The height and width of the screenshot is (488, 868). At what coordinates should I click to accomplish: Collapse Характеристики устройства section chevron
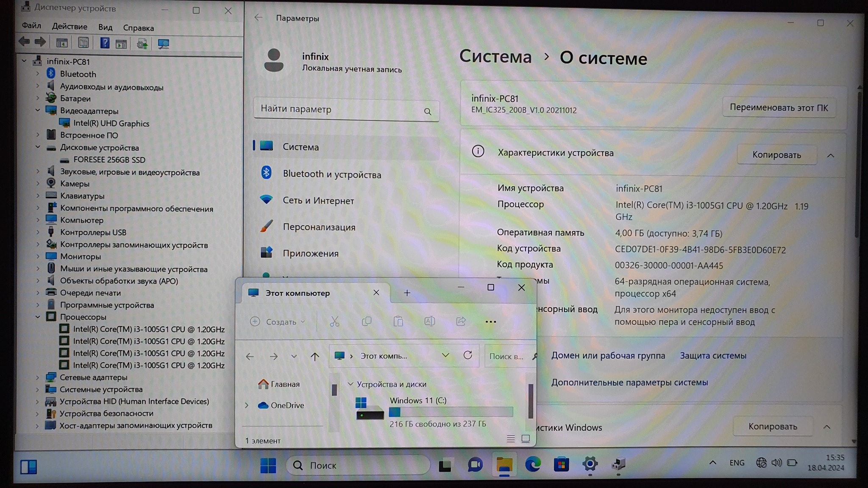click(830, 155)
